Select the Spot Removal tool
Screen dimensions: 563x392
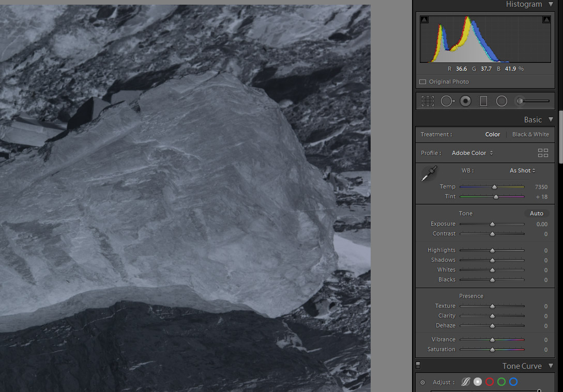[x=447, y=101]
